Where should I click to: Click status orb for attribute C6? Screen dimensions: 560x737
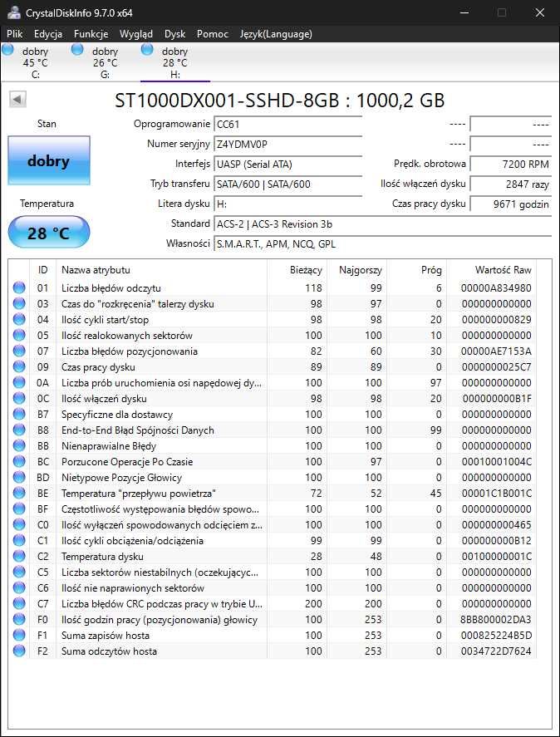pos(19,588)
